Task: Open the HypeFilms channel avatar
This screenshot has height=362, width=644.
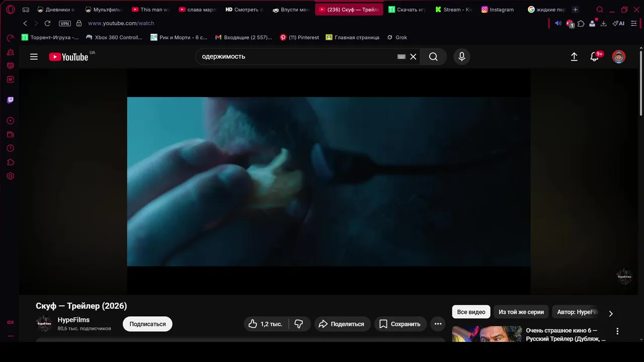Action: 44,323
